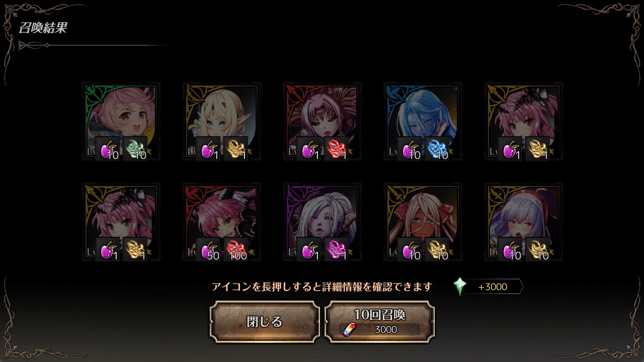
Task: Click the gold feather icon on elf card
Action: click(x=235, y=149)
